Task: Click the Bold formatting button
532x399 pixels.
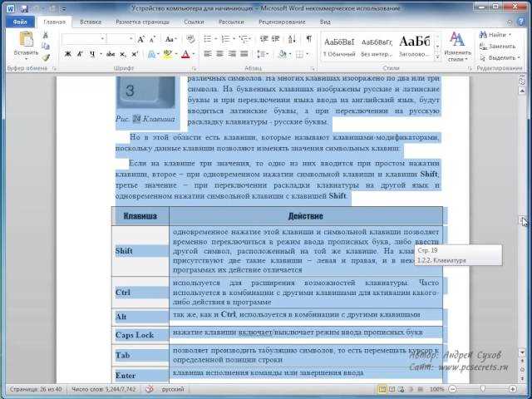Action: point(68,54)
